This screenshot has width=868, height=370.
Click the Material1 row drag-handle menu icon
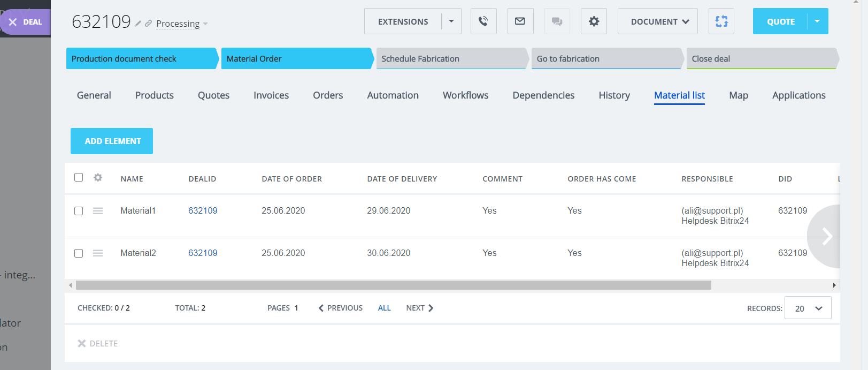98,211
